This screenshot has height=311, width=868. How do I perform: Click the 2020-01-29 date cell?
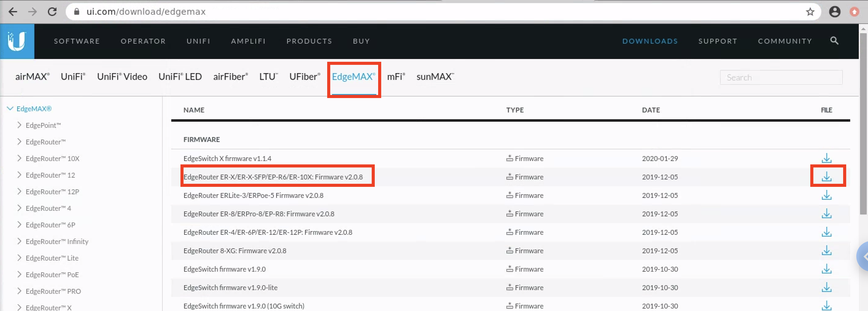coord(660,158)
